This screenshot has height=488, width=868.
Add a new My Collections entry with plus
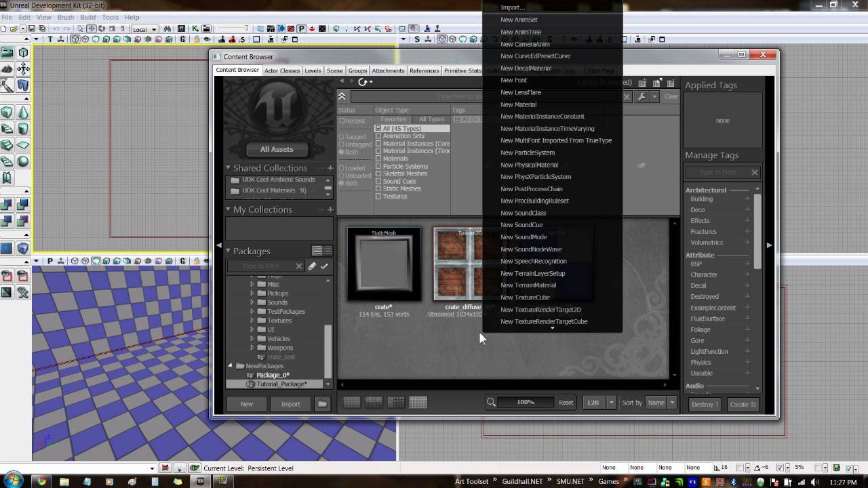click(x=330, y=209)
